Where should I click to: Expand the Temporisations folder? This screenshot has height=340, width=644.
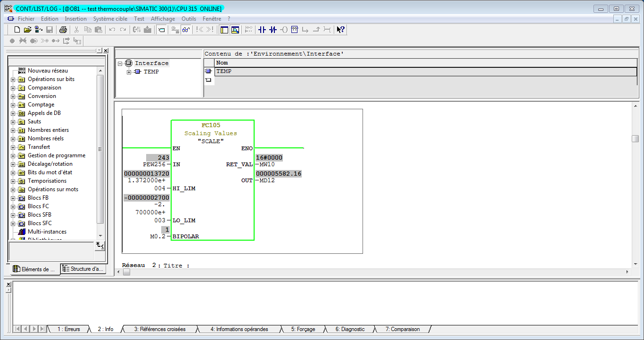(x=13, y=181)
